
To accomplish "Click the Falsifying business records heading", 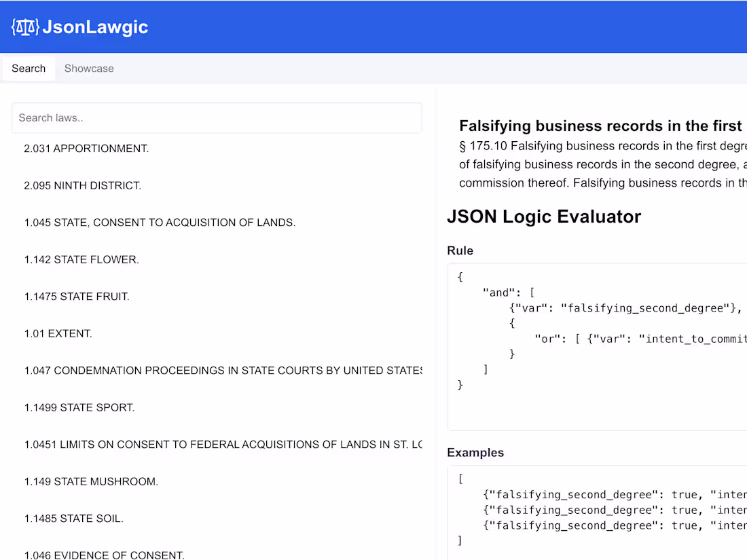I will click(601, 126).
